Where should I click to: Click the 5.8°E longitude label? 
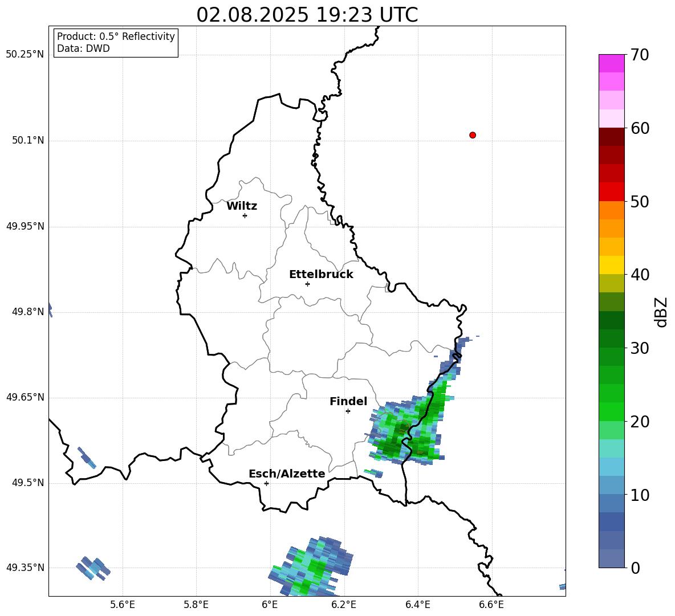click(196, 605)
